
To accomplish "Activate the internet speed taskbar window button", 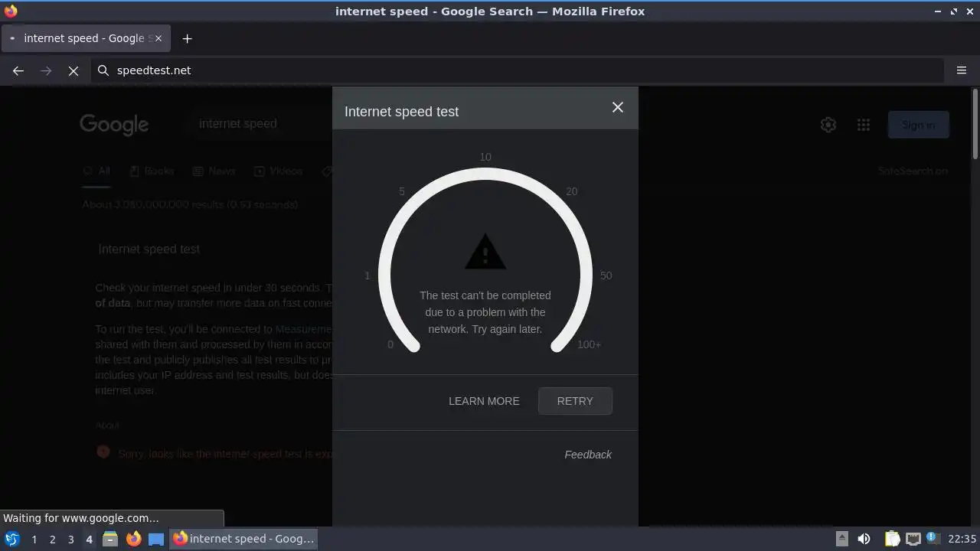I will (x=243, y=539).
